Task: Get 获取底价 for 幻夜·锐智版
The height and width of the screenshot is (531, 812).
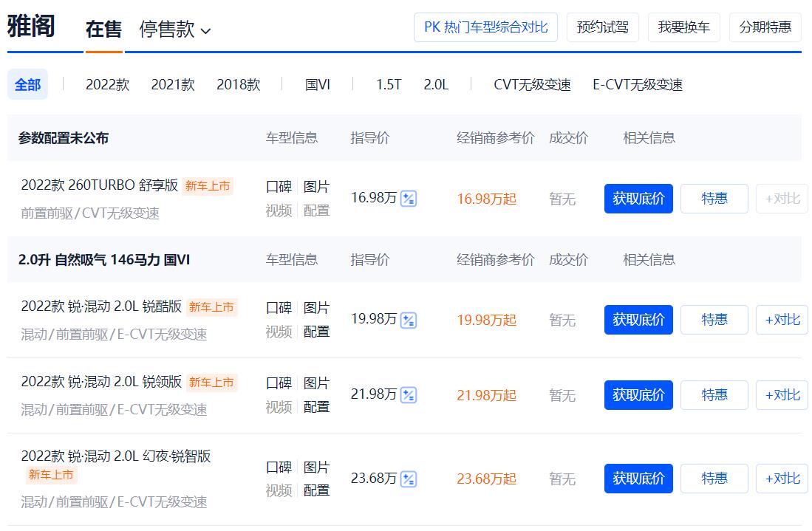Action: [x=638, y=479]
